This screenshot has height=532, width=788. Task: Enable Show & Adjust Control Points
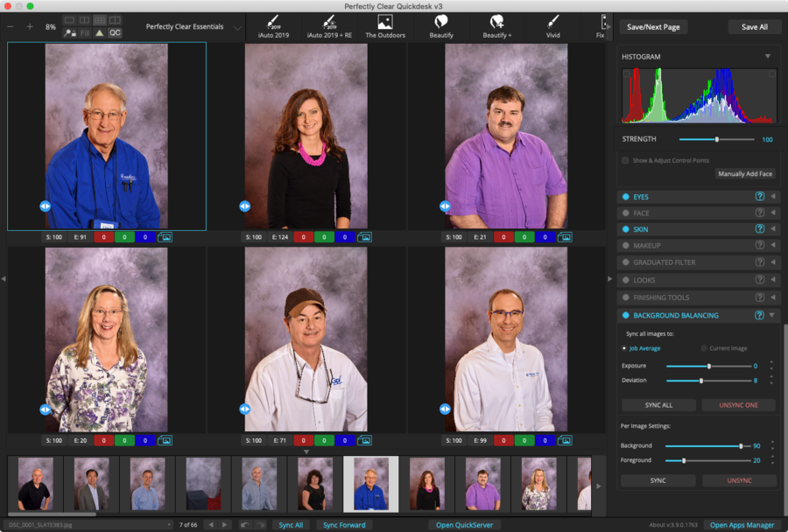point(625,161)
